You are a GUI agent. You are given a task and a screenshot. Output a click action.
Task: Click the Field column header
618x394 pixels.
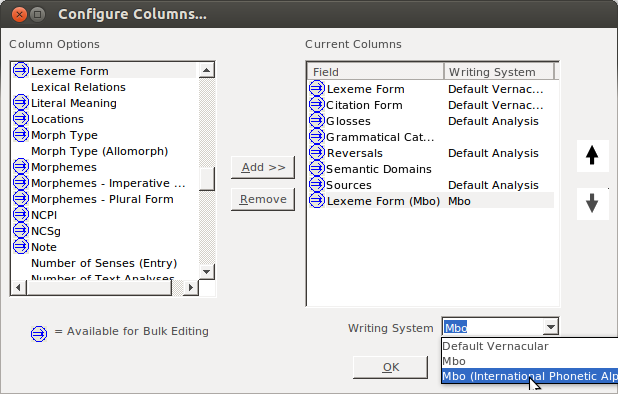[376, 72]
